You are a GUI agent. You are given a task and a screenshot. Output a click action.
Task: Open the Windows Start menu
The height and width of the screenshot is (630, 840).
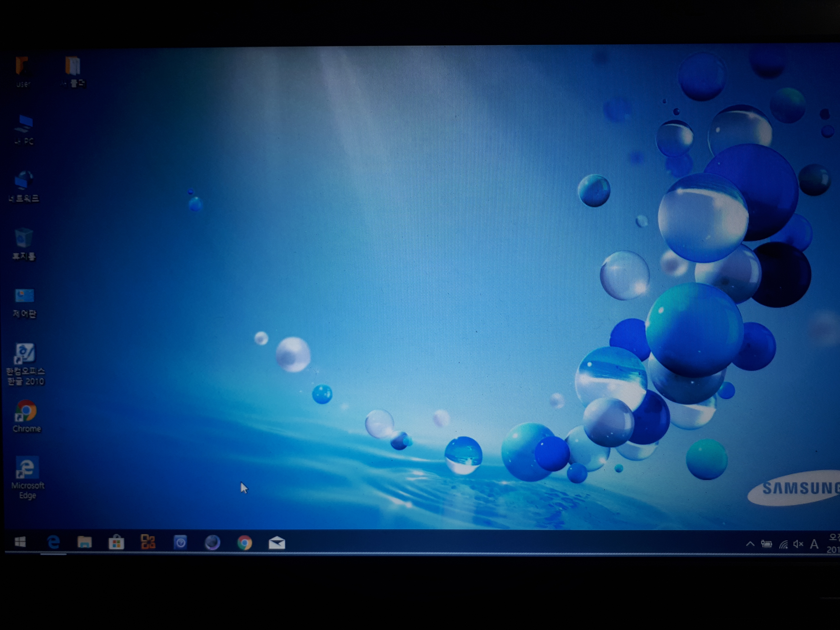click(x=20, y=542)
